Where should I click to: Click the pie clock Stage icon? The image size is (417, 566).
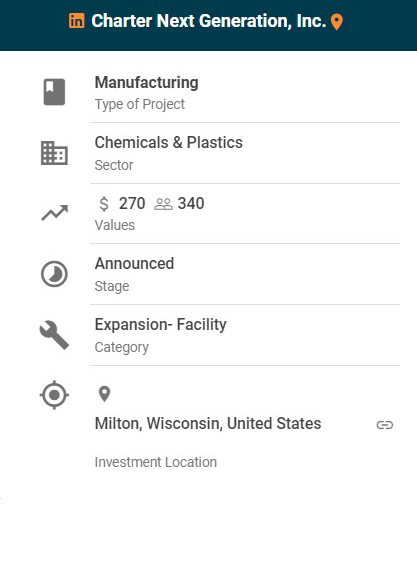tap(54, 274)
